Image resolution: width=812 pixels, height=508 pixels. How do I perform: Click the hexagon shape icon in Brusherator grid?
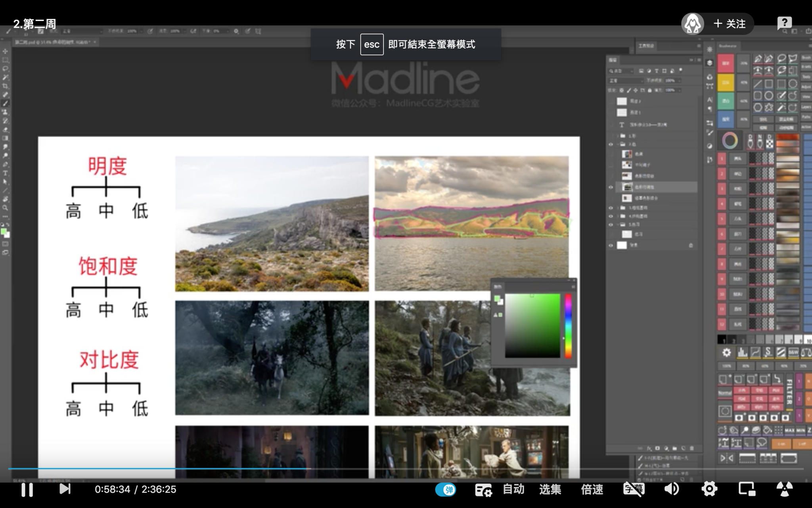point(758,107)
